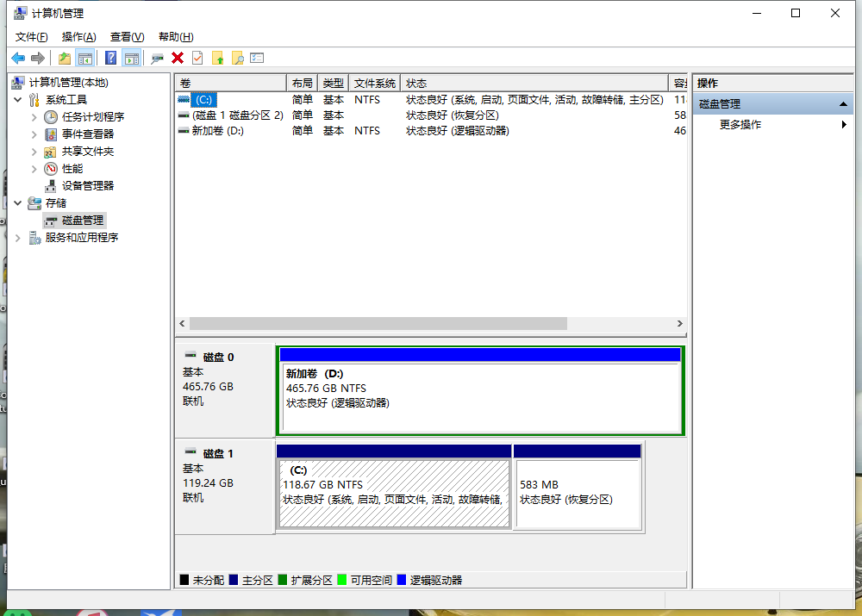The height and width of the screenshot is (616, 862).
Task: Expand the 服务和应用程序 tree node
Action: [18, 238]
